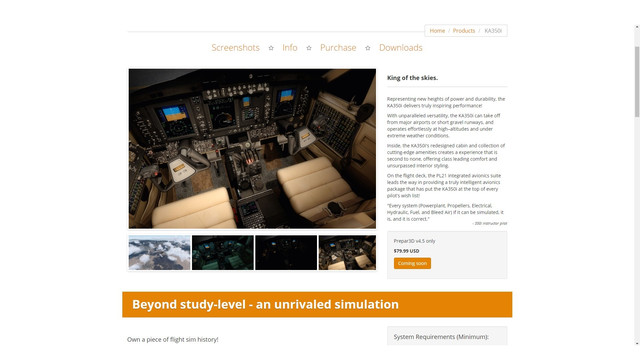Image resolution: width=640 pixels, height=360 pixels.
Task: Select the $79.99 USD price text
Action: click(407, 251)
